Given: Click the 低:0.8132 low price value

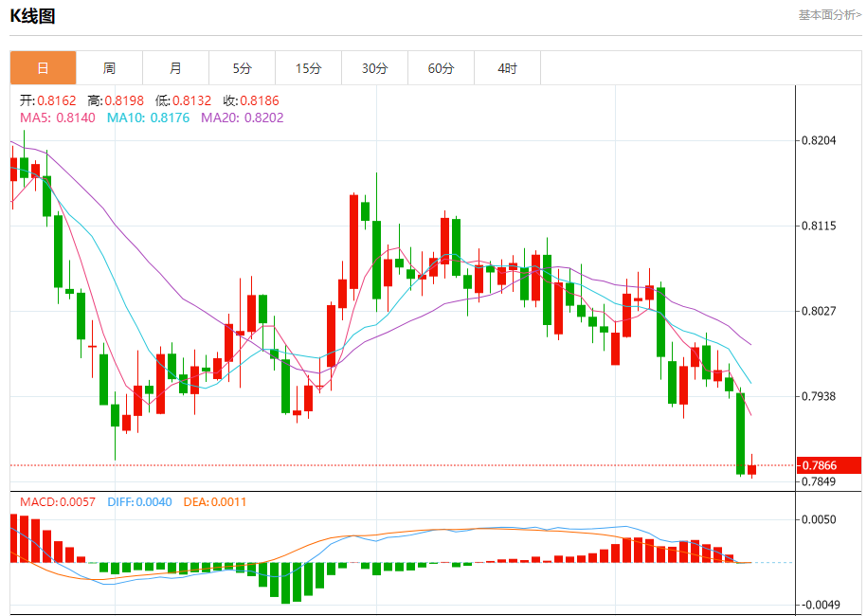Looking at the screenshot, I should pyautogui.click(x=183, y=100).
